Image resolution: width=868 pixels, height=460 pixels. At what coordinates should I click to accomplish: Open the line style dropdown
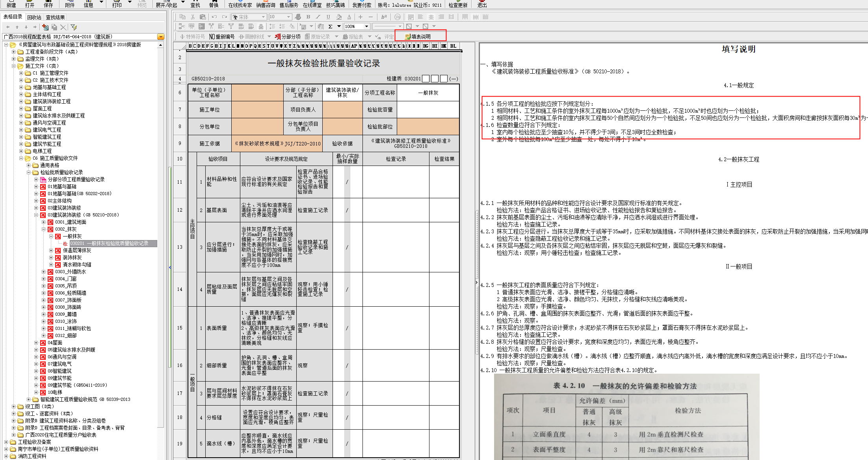point(400,26)
